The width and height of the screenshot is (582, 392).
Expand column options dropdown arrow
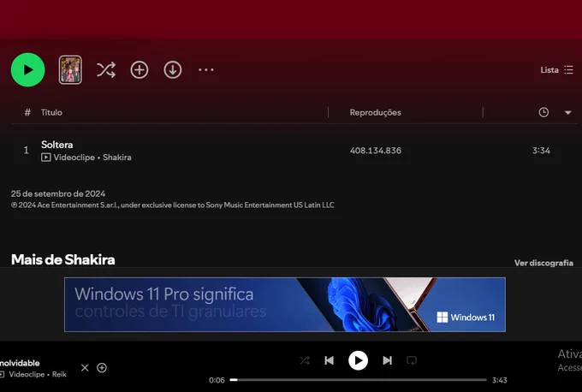pyautogui.click(x=568, y=112)
